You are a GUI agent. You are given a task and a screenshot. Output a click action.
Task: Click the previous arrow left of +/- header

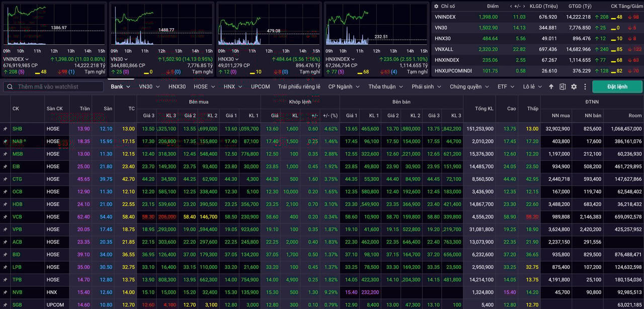(x=512, y=7)
